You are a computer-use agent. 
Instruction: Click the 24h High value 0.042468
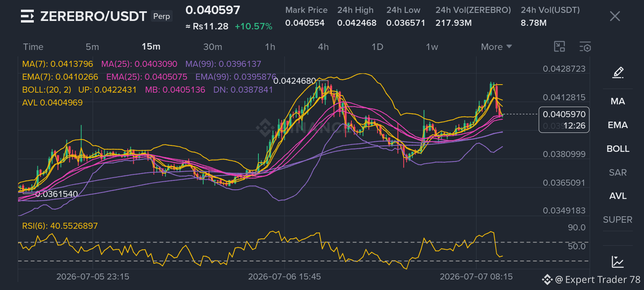[x=357, y=23]
